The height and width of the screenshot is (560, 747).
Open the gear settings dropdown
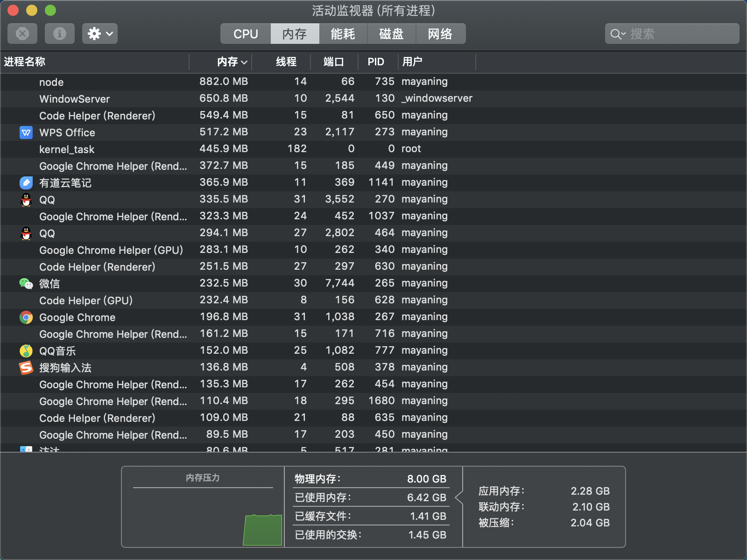tap(99, 34)
